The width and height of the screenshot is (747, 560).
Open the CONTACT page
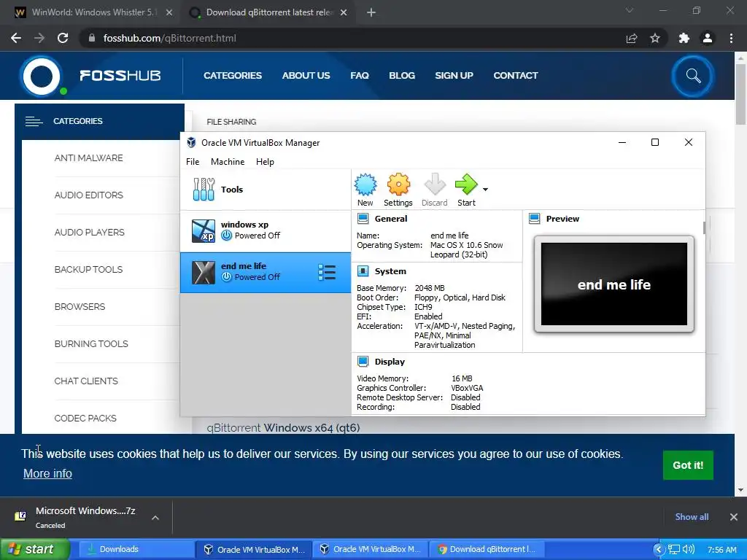click(516, 75)
